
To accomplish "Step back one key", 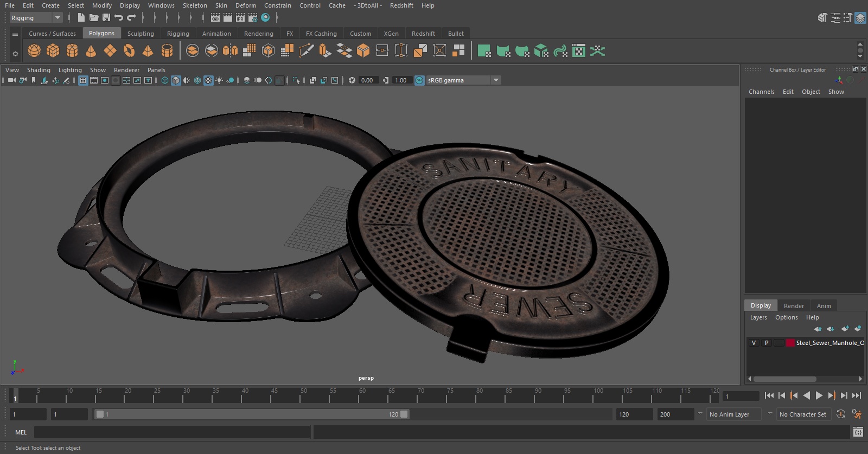I will (x=794, y=395).
